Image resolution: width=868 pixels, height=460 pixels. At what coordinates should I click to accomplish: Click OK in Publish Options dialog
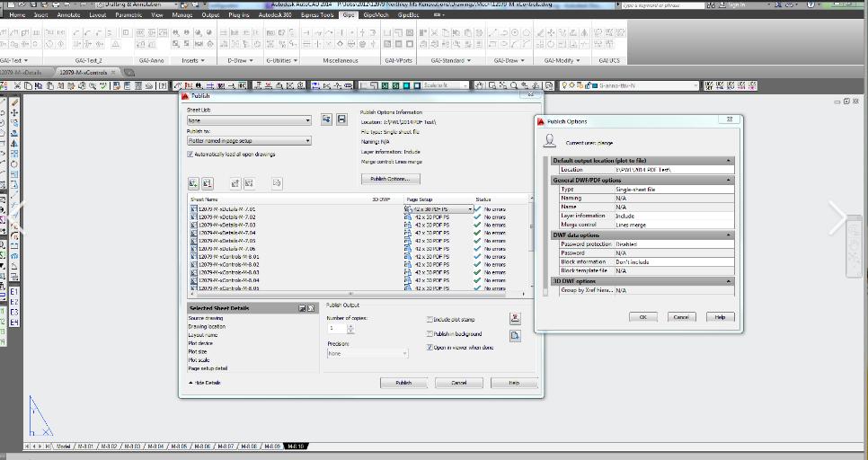642,317
